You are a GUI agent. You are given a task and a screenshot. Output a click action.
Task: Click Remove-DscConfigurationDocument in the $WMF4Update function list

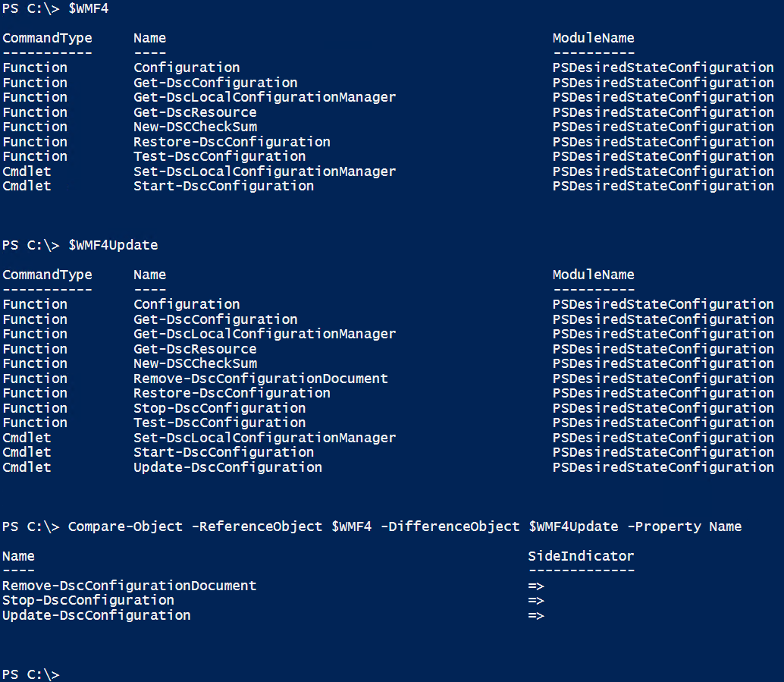tap(261, 379)
